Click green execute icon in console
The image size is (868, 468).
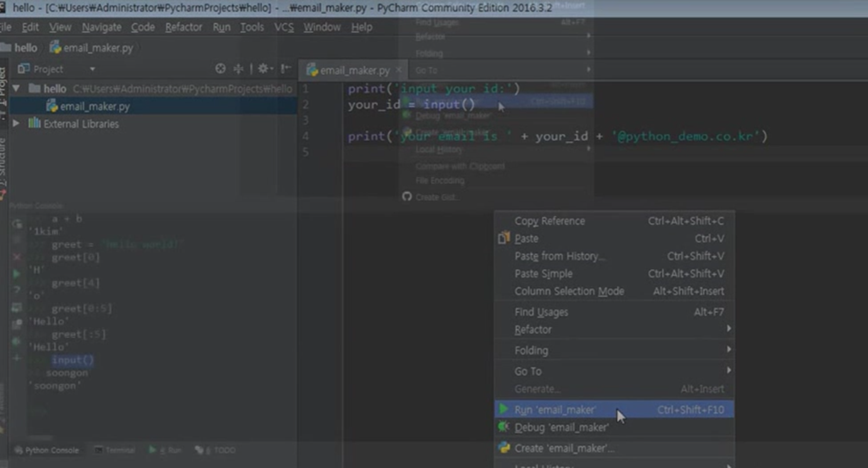17,273
